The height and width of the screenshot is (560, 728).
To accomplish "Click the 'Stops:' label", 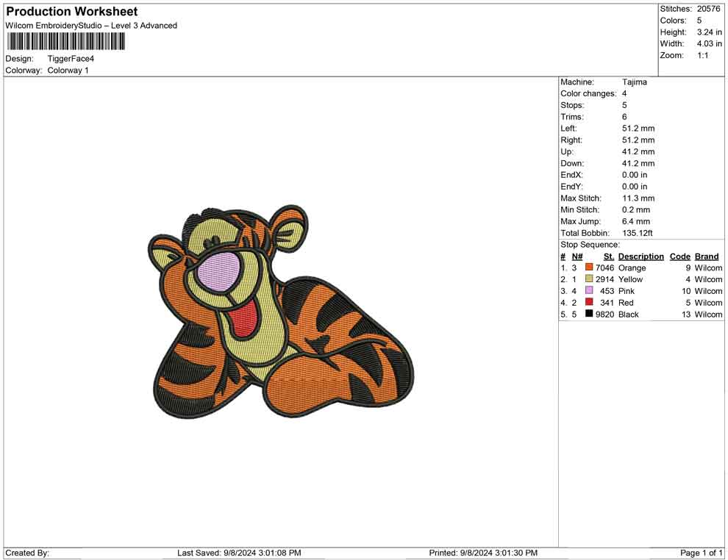I will click(572, 105).
